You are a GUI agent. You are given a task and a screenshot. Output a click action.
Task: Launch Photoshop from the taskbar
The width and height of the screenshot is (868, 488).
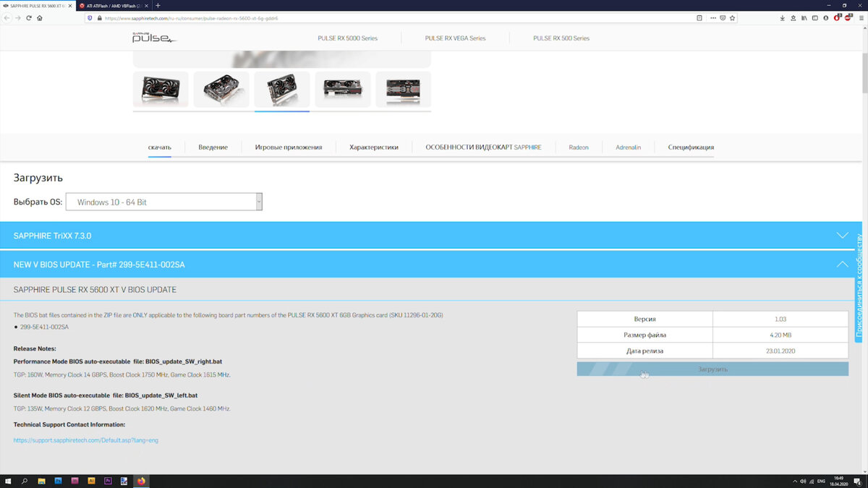(59, 481)
